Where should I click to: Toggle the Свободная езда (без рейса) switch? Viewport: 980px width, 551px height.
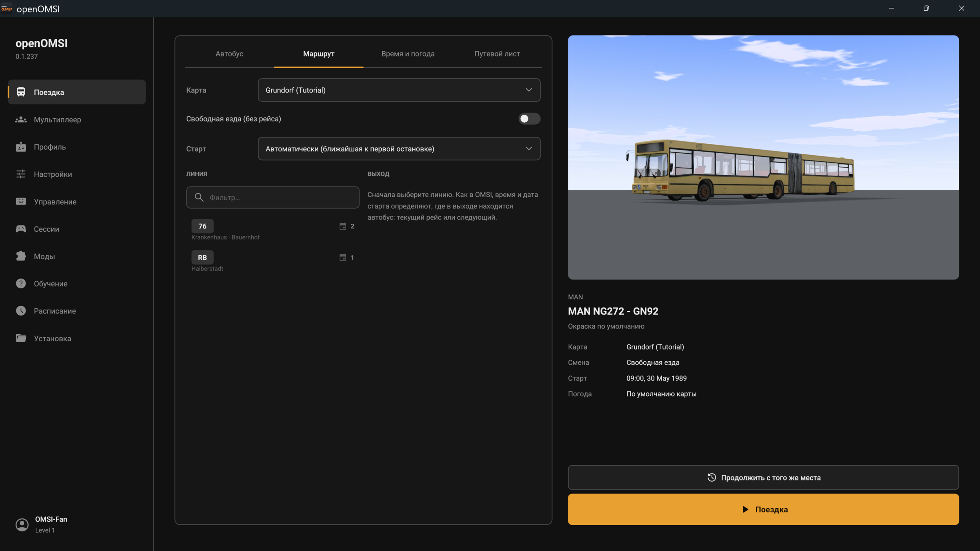click(x=529, y=119)
